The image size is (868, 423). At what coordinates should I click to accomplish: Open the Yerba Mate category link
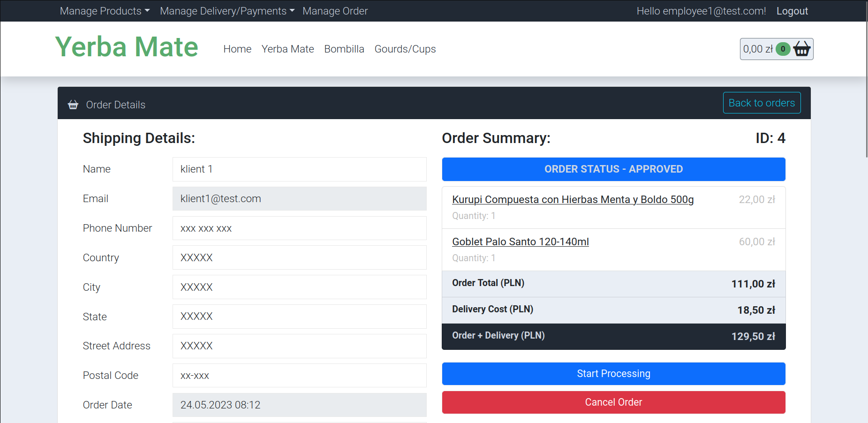(x=287, y=49)
